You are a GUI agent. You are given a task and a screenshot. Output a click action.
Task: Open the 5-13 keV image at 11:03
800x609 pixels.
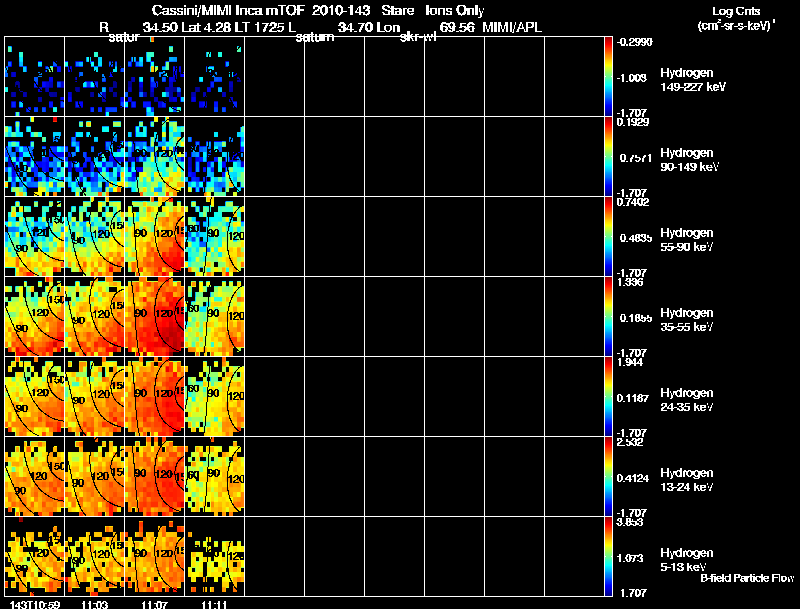pos(94,556)
